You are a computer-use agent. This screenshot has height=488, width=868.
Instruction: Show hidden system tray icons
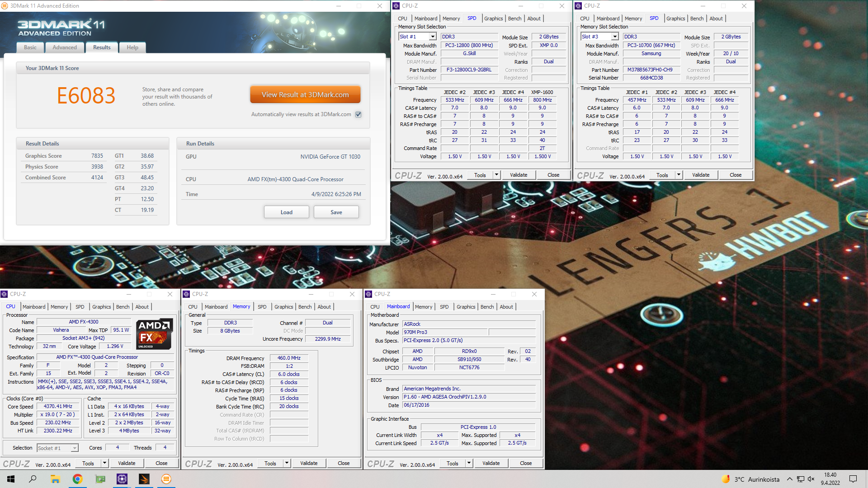(789, 479)
